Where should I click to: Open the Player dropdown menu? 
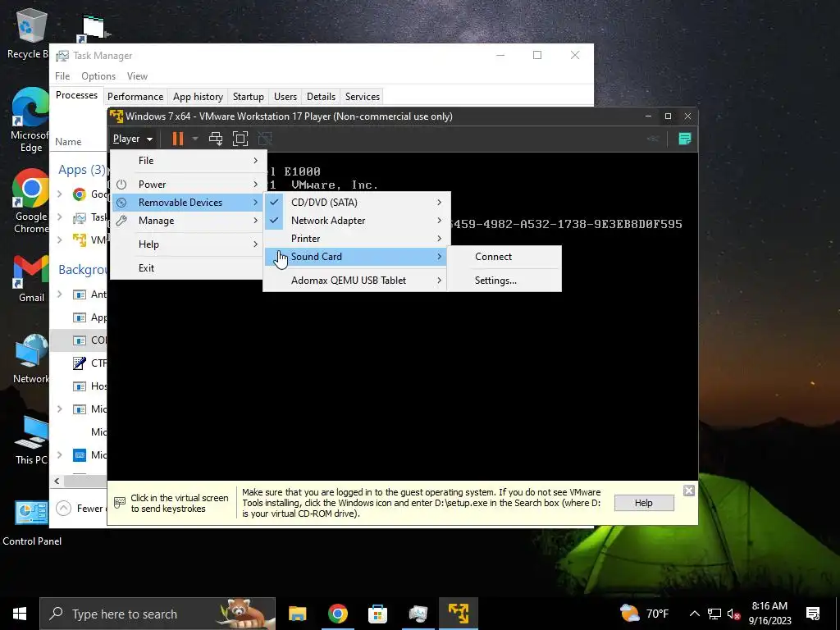point(132,139)
